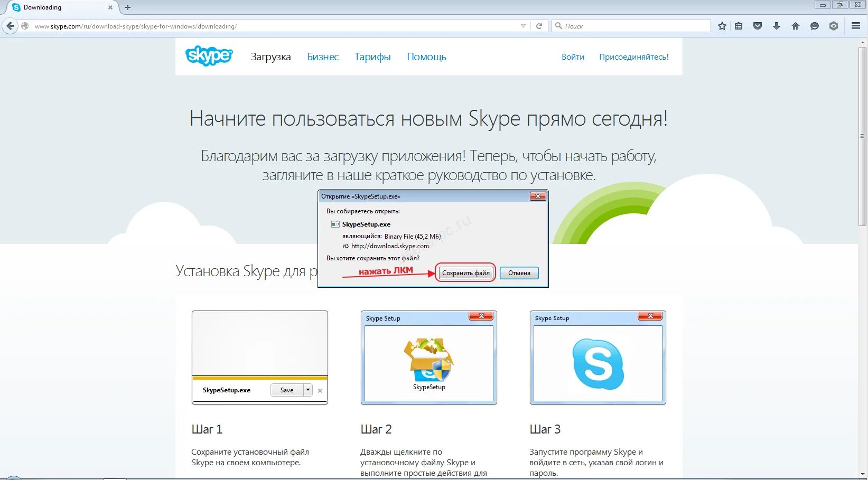This screenshot has height=480, width=868.
Task: Click the hexagon eye extension icon
Action: [834, 26]
